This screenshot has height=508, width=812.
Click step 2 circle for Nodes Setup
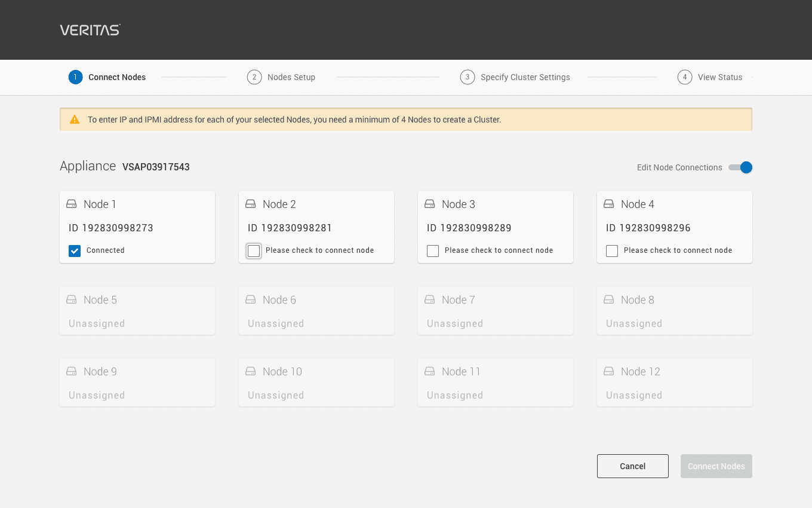click(254, 77)
